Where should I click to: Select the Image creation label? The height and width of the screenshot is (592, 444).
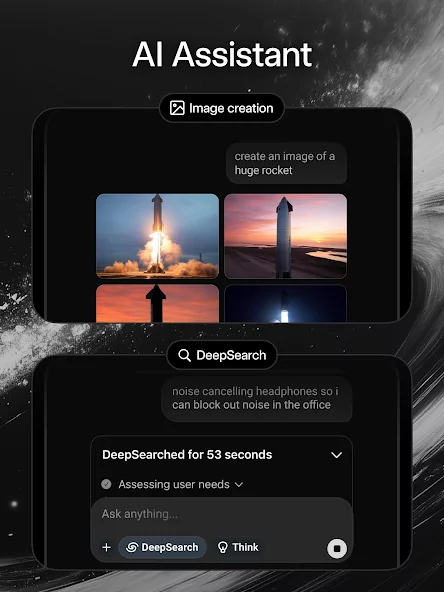pos(231,108)
